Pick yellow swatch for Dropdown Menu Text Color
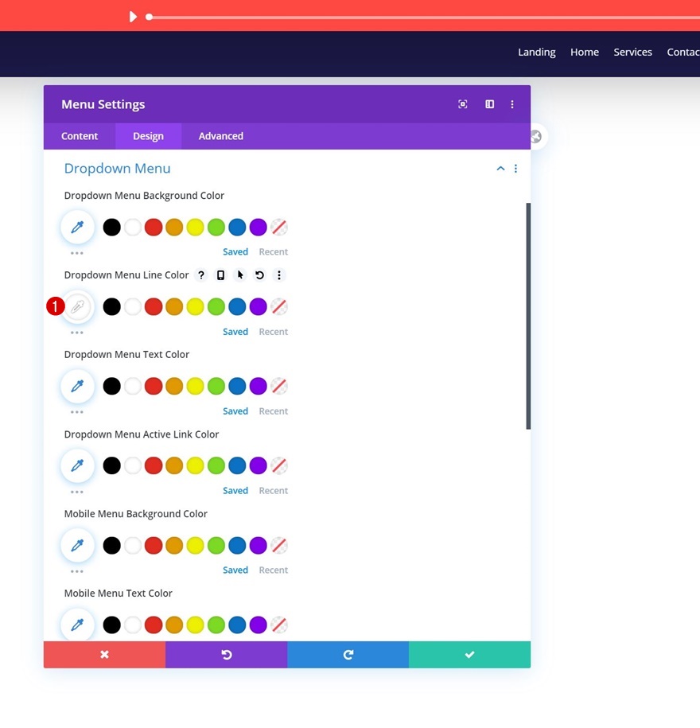This screenshot has width=700, height=728. pyautogui.click(x=196, y=386)
